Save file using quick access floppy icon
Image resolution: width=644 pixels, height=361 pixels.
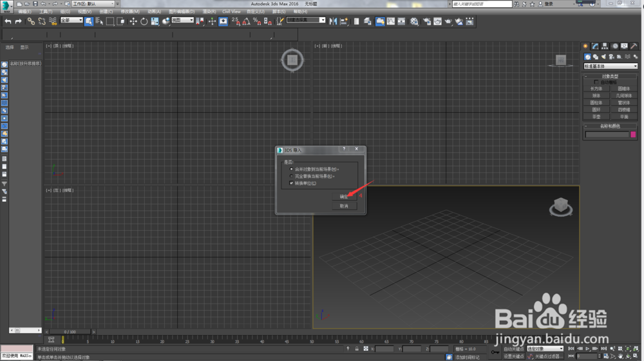click(x=35, y=4)
